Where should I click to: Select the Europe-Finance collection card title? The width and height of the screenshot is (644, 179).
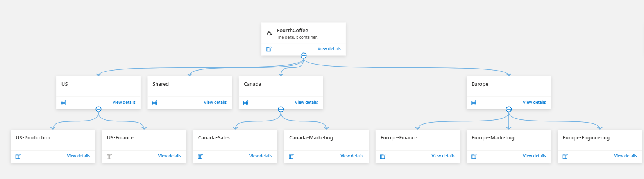pos(399,138)
